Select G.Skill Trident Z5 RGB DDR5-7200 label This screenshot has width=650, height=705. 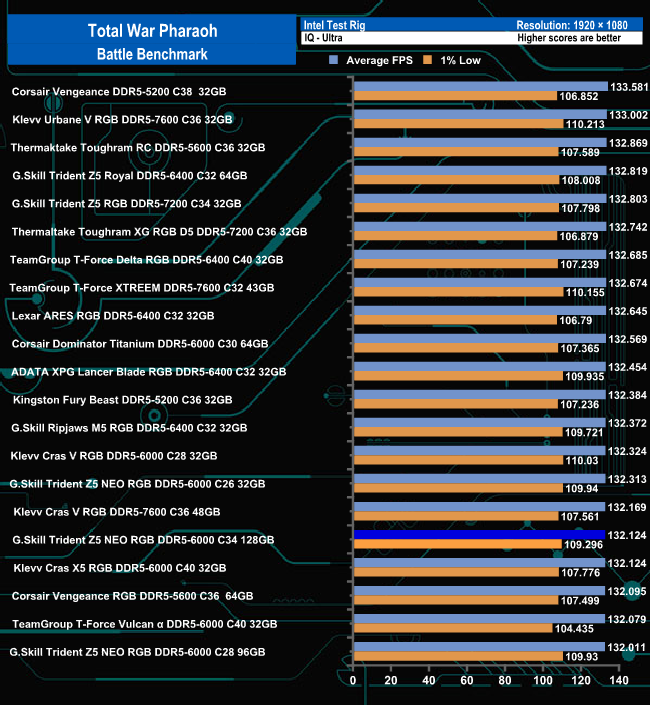[x=126, y=204]
